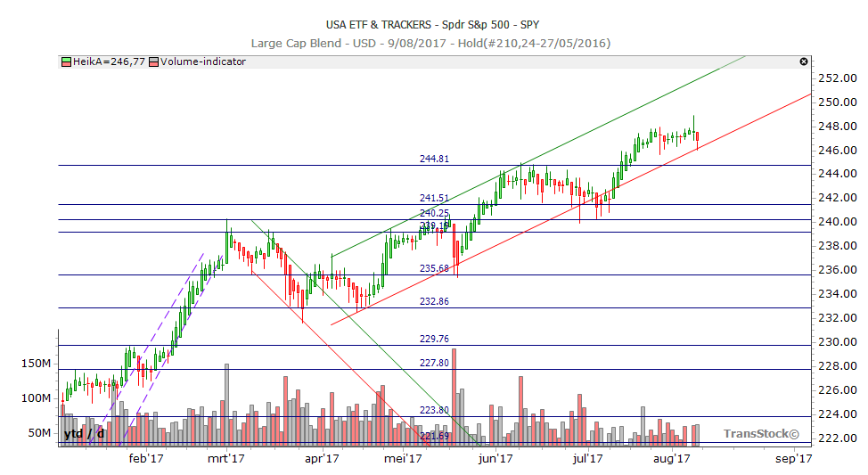
Task: Click the 229.76 level label
Action: [x=434, y=339]
